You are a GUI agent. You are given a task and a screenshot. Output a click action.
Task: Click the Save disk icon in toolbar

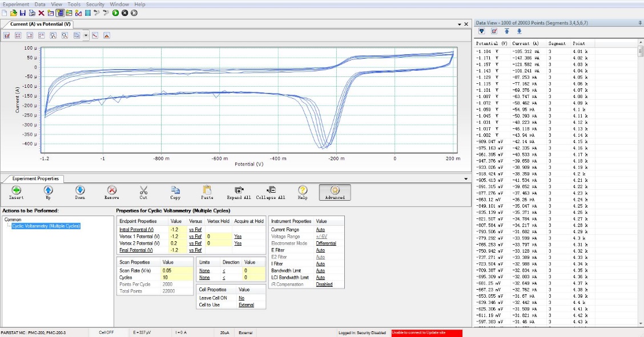click(23, 13)
